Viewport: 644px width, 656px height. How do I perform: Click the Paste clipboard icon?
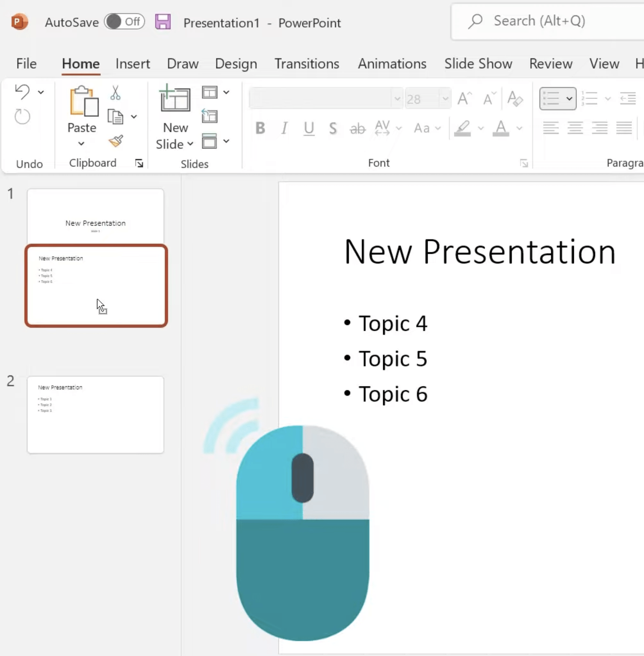pos(83,101)
